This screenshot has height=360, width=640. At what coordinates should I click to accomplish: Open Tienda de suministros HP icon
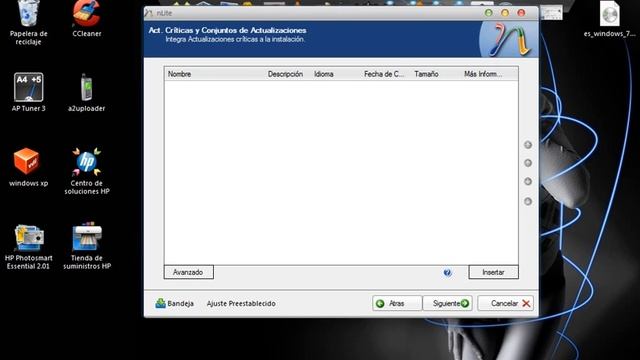pyautogui.click(x=87, y=245)
